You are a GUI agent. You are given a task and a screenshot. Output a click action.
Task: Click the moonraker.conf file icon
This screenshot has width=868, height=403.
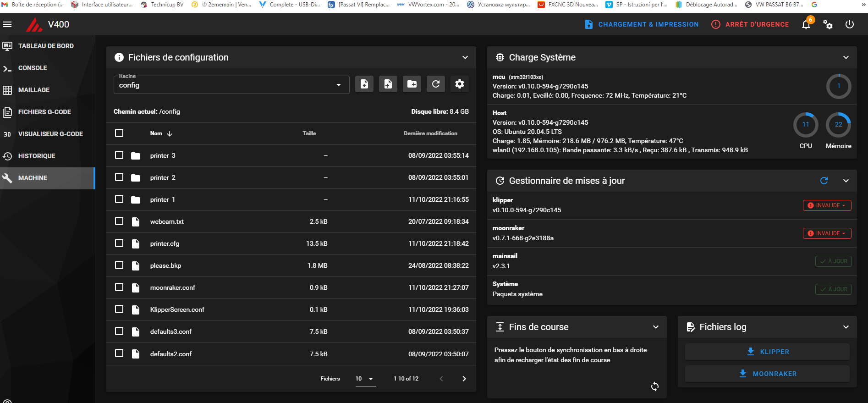coord(136,288)
